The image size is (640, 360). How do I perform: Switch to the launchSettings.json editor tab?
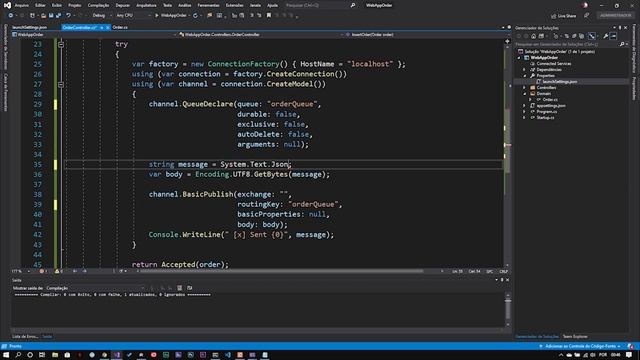(30, 27)
